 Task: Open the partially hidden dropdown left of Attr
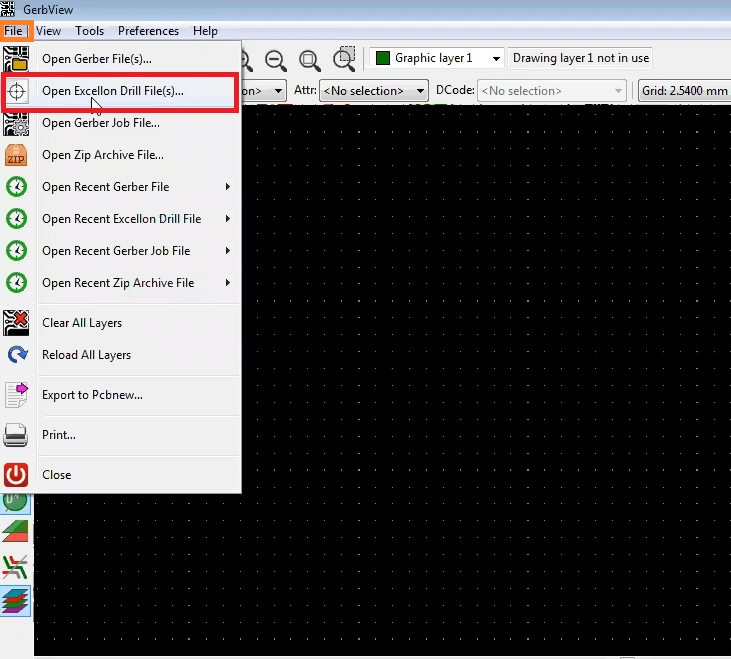(x=264, y=91)
